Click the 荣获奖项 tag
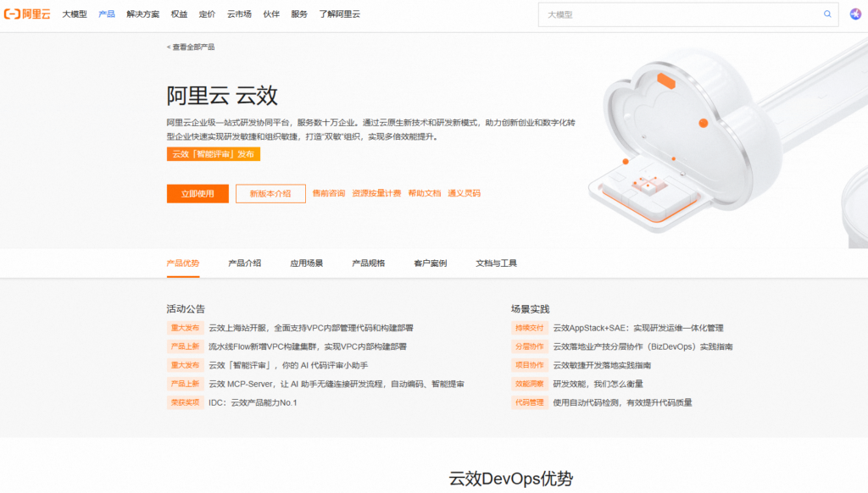 pyautogui.click(x=185, y=403)
